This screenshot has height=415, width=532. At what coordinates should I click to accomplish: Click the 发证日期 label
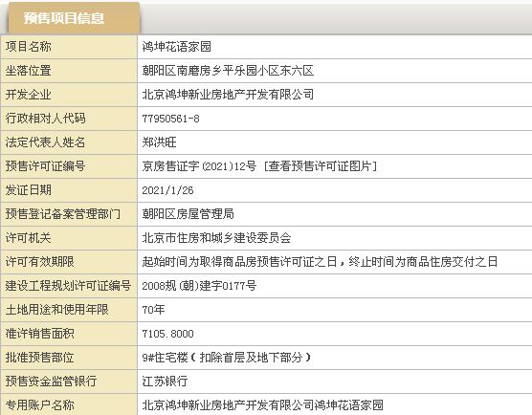28,190
